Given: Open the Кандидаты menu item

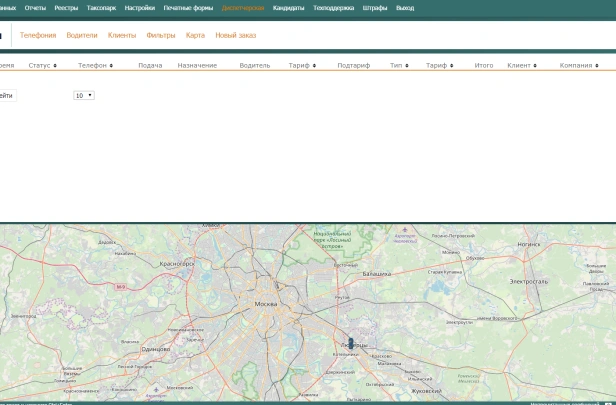Looking at the screenshot, I should point(288,7).
